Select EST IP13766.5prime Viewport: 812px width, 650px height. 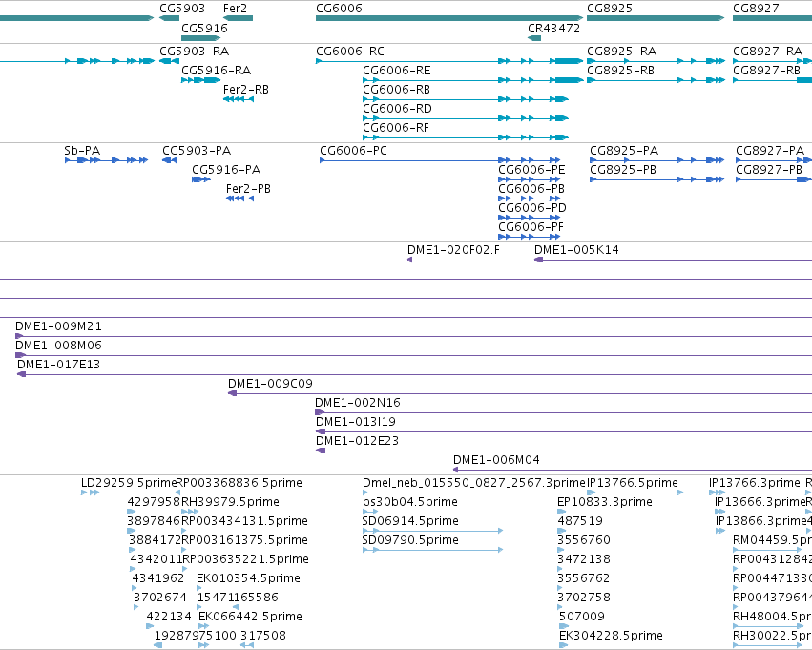633,483
